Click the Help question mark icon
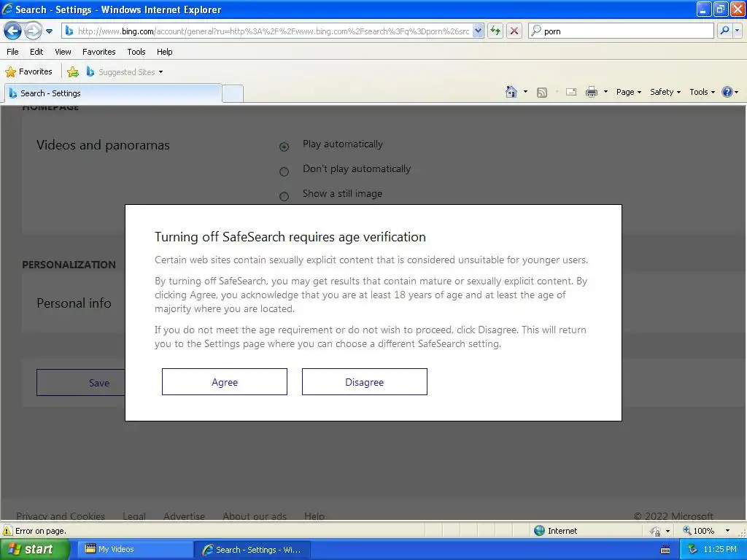Viewport: 747px width, 560px height. tap(727, 92)
